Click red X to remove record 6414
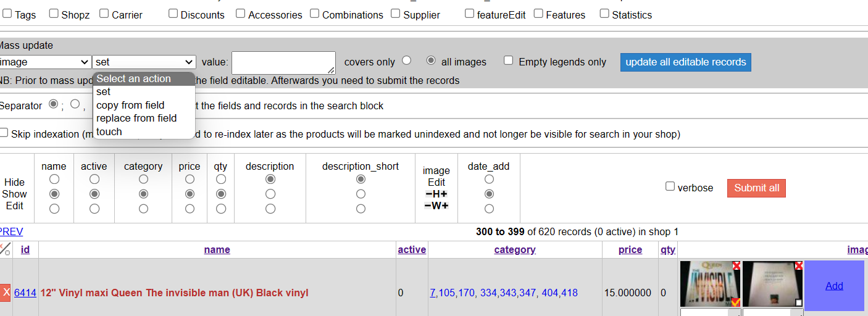This screenshot has height=316, width=868. [x=6, y=293]
